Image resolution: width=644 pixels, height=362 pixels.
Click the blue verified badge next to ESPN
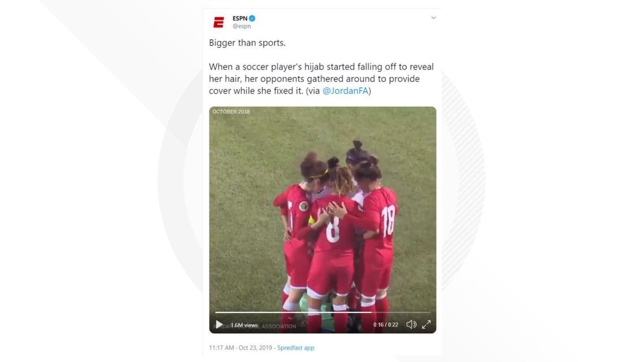coord(252,18)
